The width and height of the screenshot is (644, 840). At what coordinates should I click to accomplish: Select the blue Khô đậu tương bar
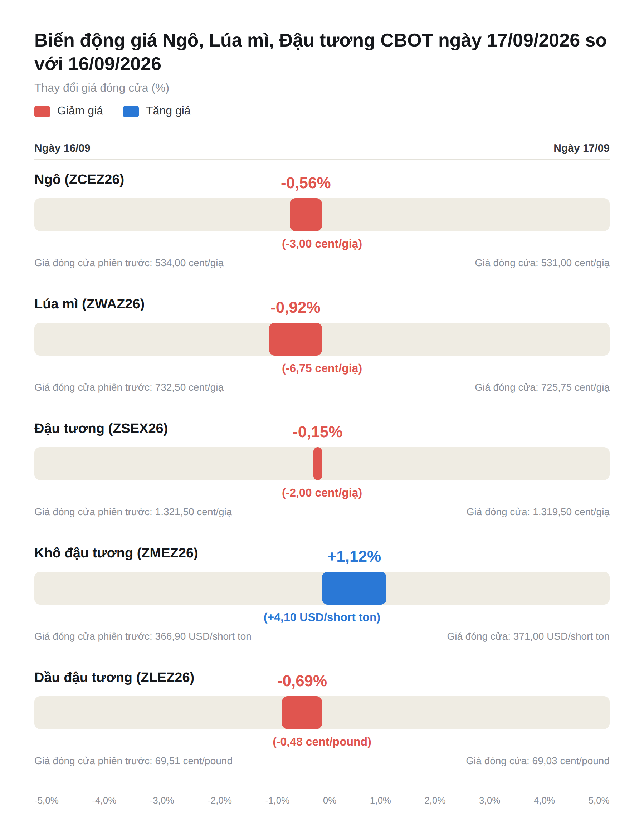[x=354, y=588]
